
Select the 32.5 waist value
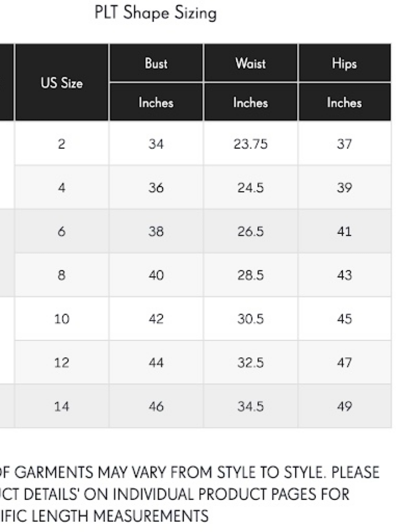[251, 362]
